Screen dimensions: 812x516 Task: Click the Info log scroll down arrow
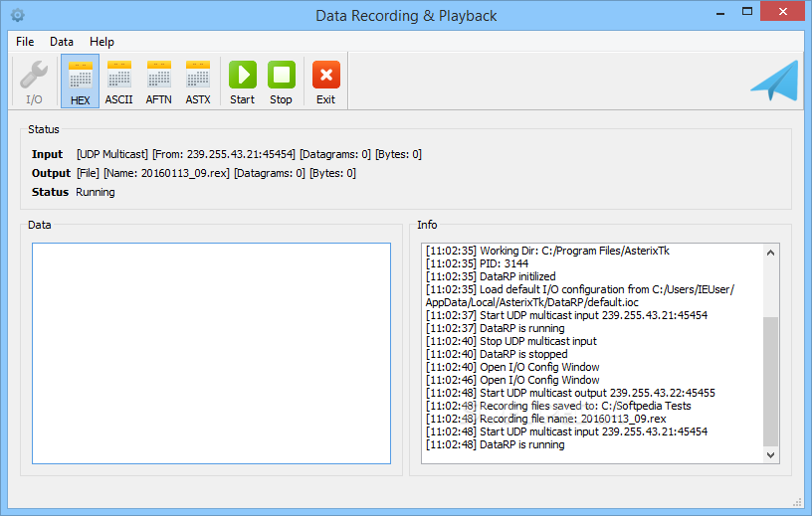click(x=770, y=455)
